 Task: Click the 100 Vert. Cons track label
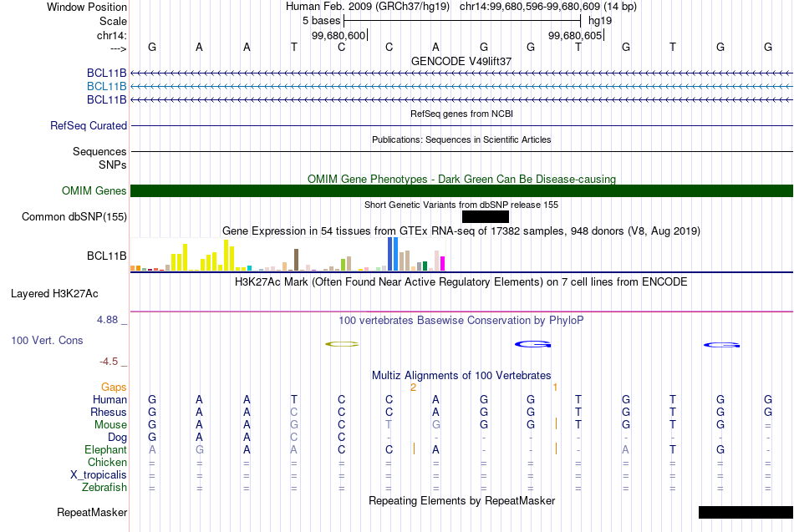coord(47,340)
